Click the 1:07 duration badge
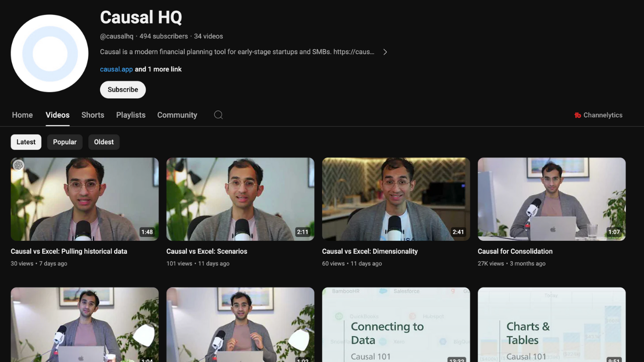 click(614, 232)
